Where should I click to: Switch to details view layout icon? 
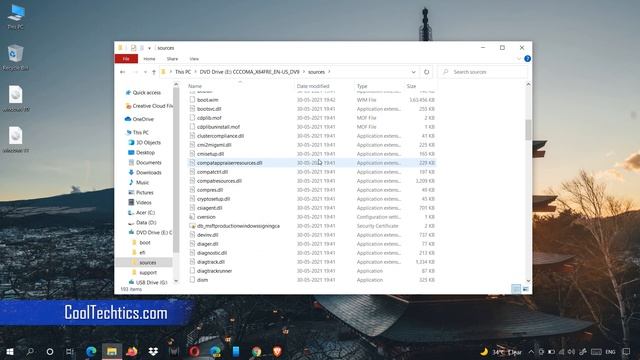pyautogui.click(x=516, y=289)
